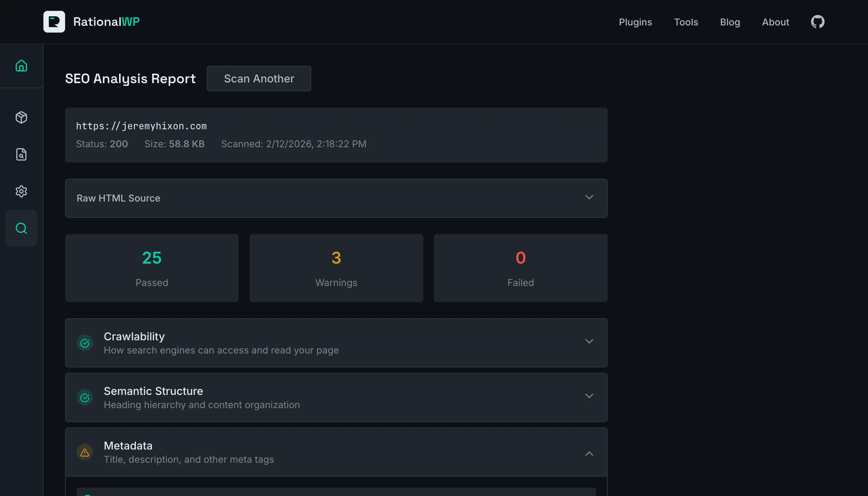The image size is (868, 496).
Task: Click the warning triangle icon beside Metadata
Action: (84, 452)
